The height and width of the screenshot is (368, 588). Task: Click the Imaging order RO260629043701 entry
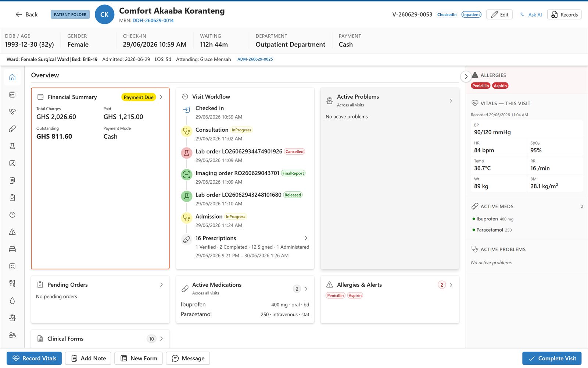click(x=237, y=173)
